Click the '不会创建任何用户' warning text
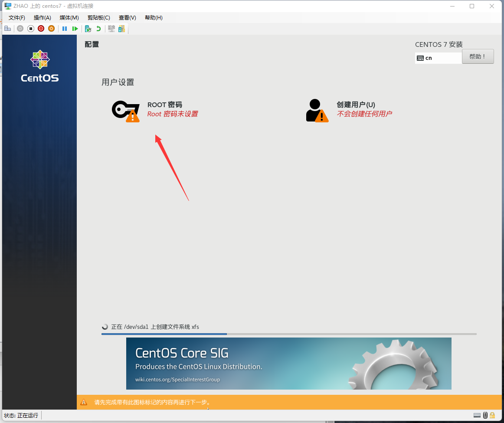The width and height of the screenshot is (504, 423). click(x=364, y=114)
